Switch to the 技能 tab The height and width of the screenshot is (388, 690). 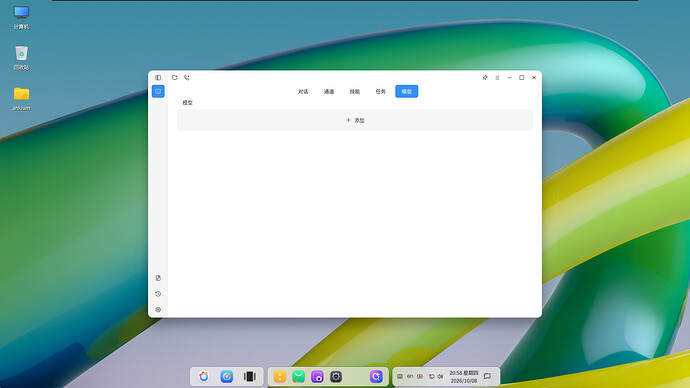[355, 92]
